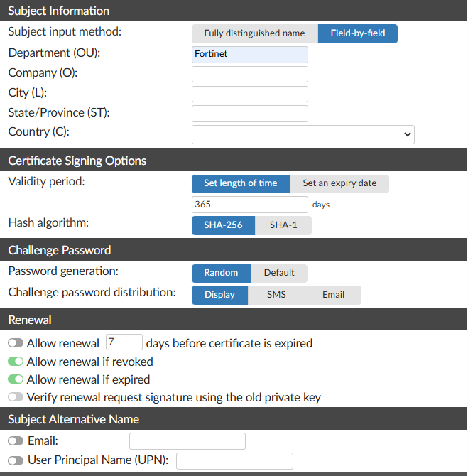468x476 pixels.
Task: Turn off Allow renewal if expired
Action: click(x=16, y=379)
